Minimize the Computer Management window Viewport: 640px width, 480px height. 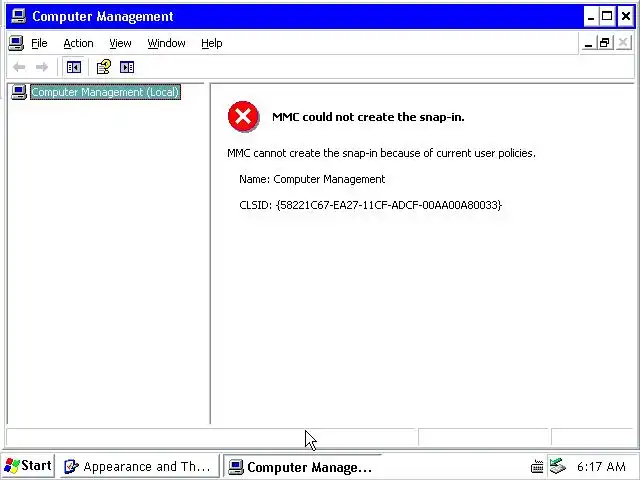[591, 16]
